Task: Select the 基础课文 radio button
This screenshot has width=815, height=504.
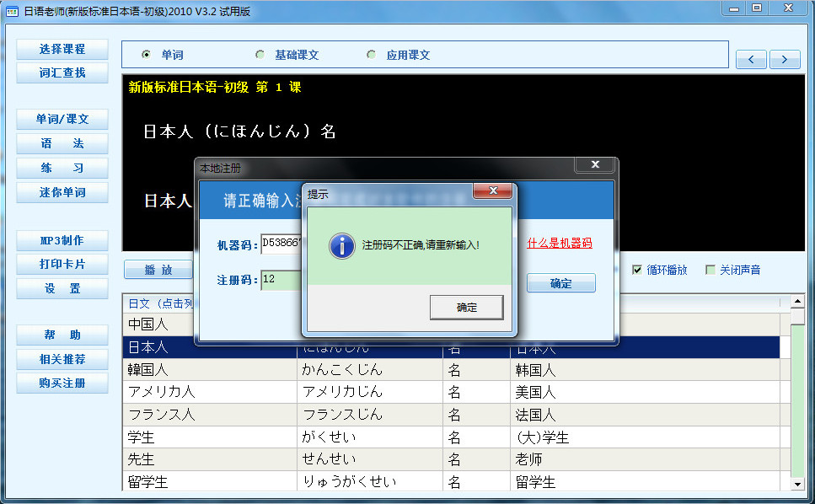Action: [x=260, y=55]
